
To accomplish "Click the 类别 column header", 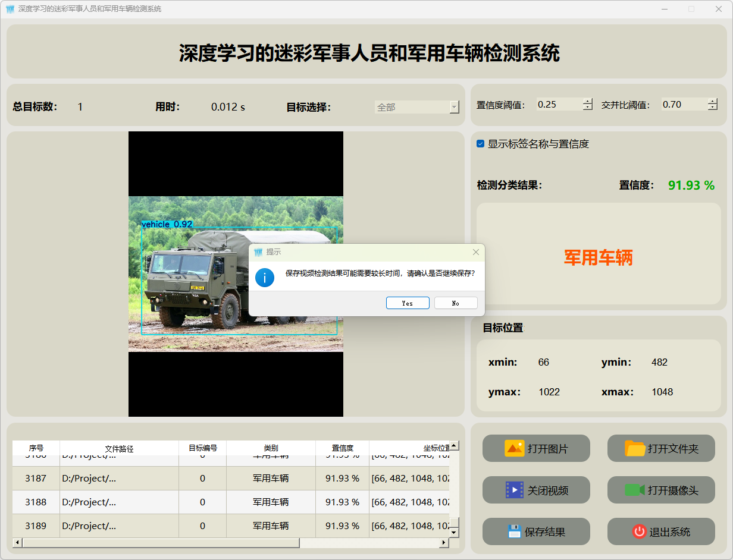I will (271, 448).
